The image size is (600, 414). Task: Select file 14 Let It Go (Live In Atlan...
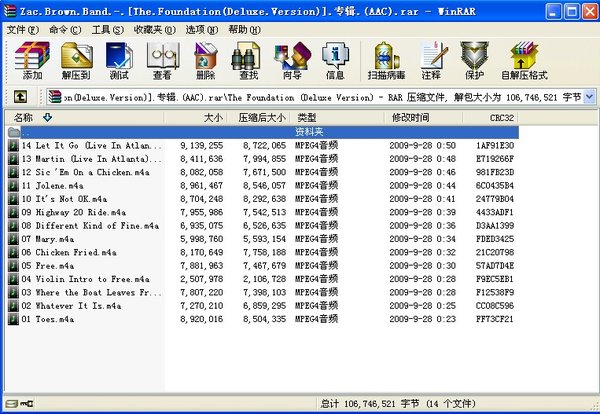click(x=262, y=145)
